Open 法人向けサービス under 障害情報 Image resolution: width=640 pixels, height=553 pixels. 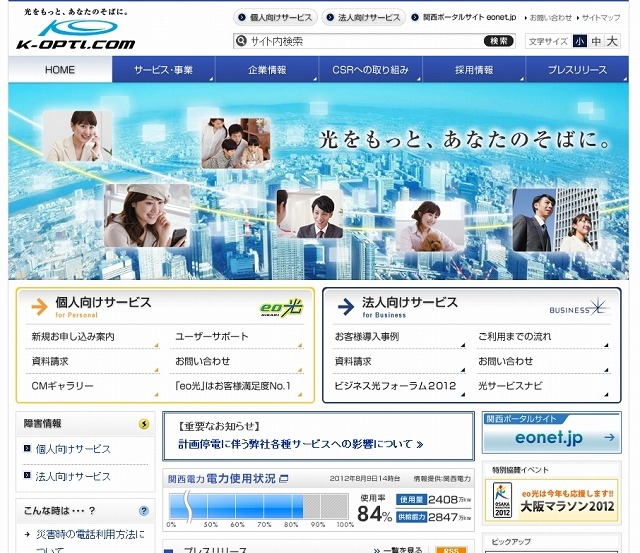[73, 477]
